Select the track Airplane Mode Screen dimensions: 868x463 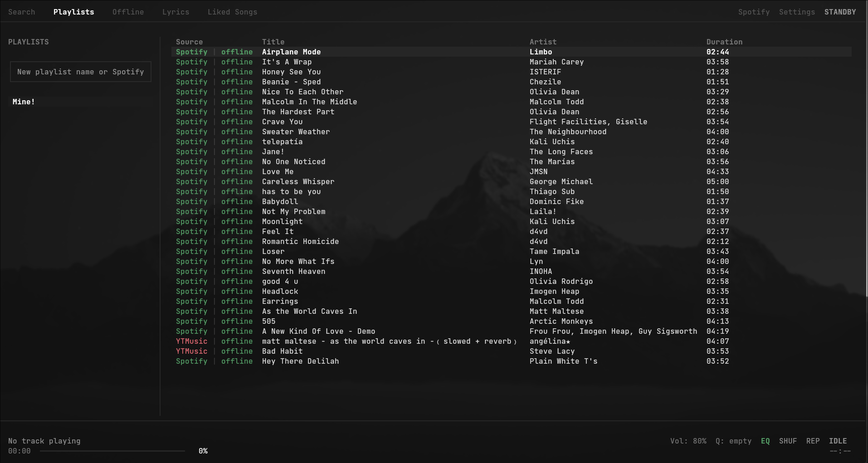(x=512, y=52)
